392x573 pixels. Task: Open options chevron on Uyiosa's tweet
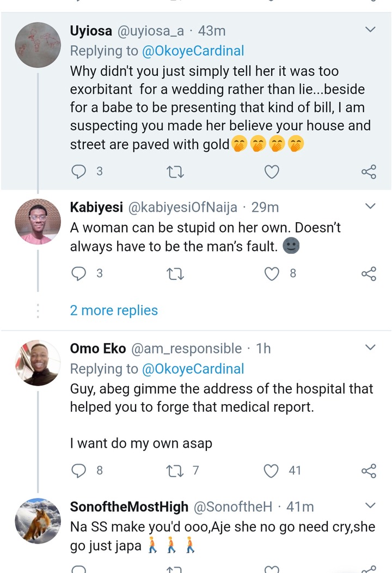click(x=370, y=29)
